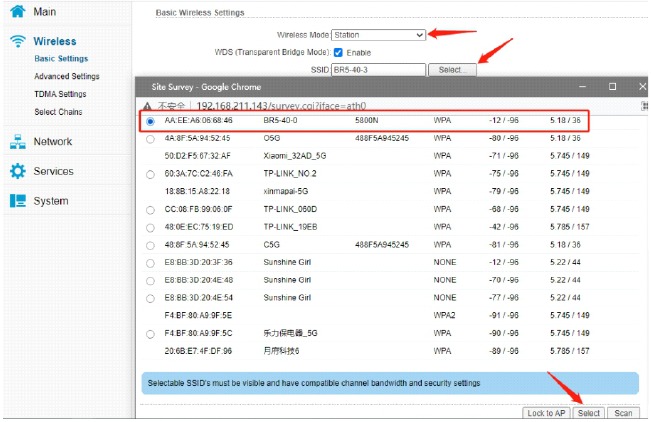Open the System menu section
The image size is (651, 422).
pyautogui.click(x=51, y=201)
